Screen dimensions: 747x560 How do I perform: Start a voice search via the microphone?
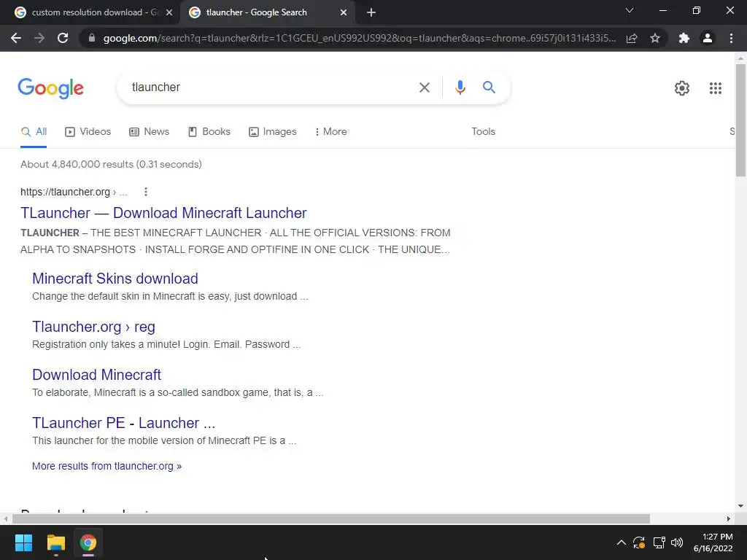pos(460,87)
